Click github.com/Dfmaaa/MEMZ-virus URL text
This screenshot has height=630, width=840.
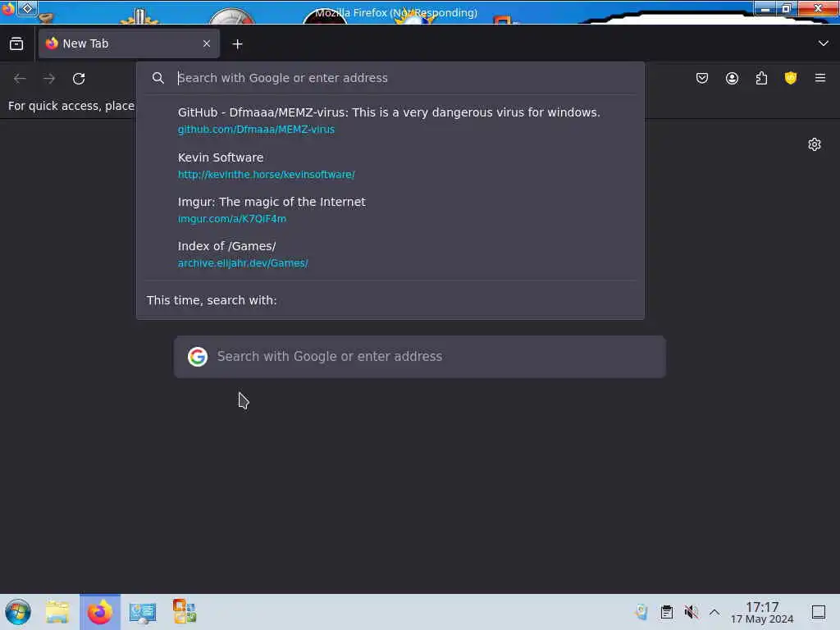pyautogui.click(x=256, y=129)
